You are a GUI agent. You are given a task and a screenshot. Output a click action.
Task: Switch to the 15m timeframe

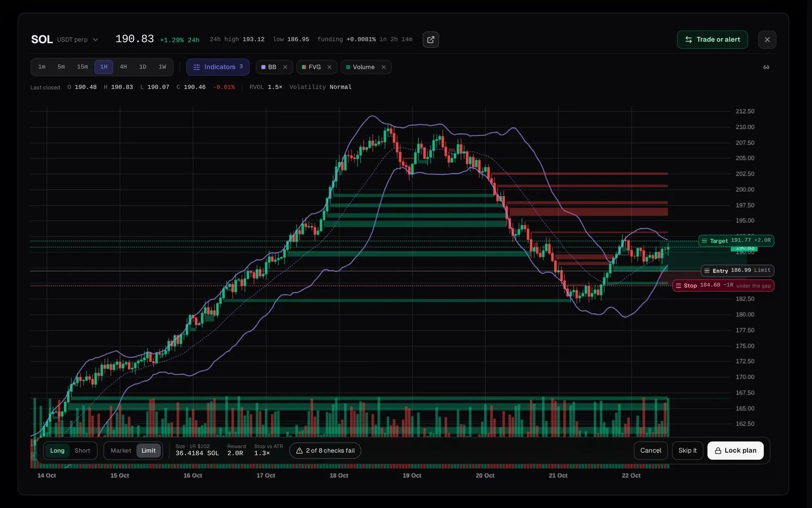[x=82, y=67]
